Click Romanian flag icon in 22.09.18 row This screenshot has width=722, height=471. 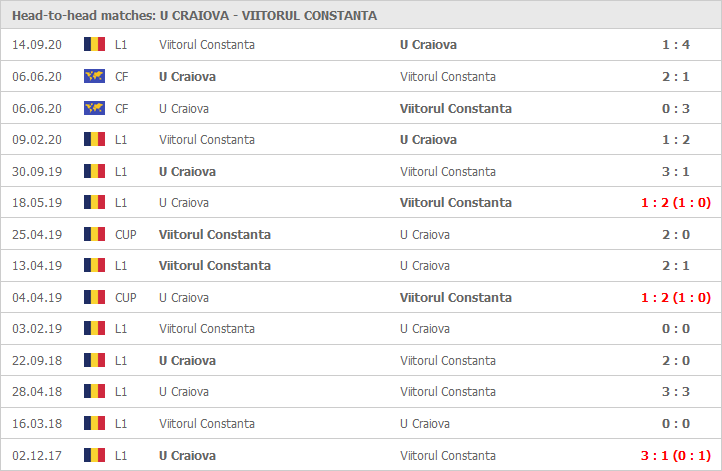tap(94, 360)
